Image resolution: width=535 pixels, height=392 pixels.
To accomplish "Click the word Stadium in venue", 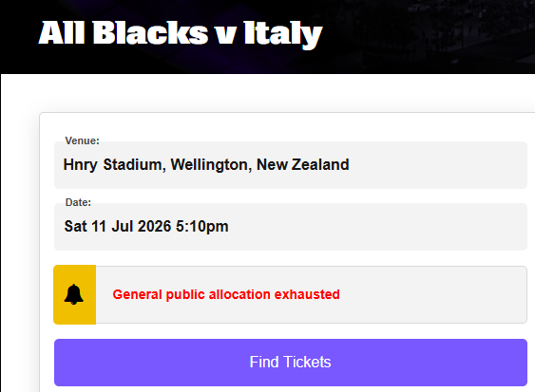I will 134,165.
